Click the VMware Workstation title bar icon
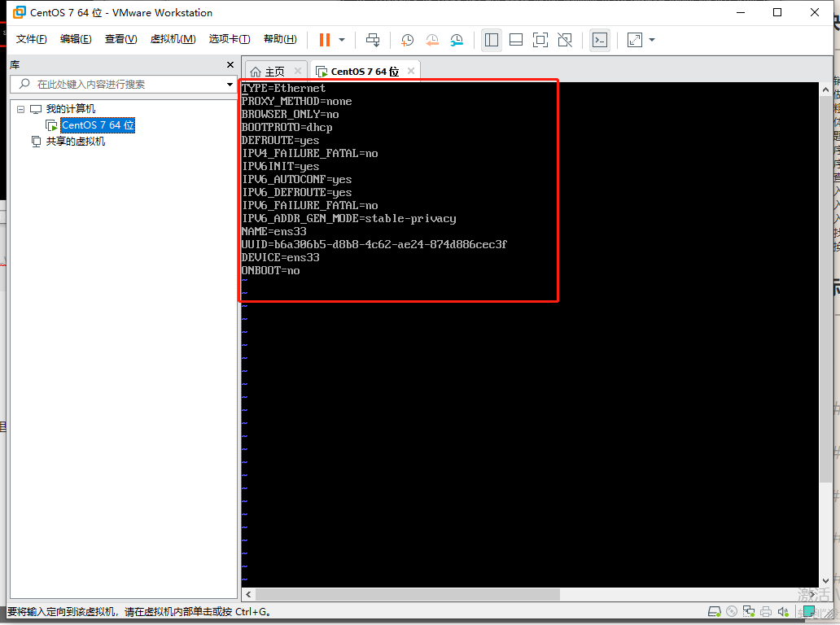Viewport: 840px width, 625px height. [20, 12]
